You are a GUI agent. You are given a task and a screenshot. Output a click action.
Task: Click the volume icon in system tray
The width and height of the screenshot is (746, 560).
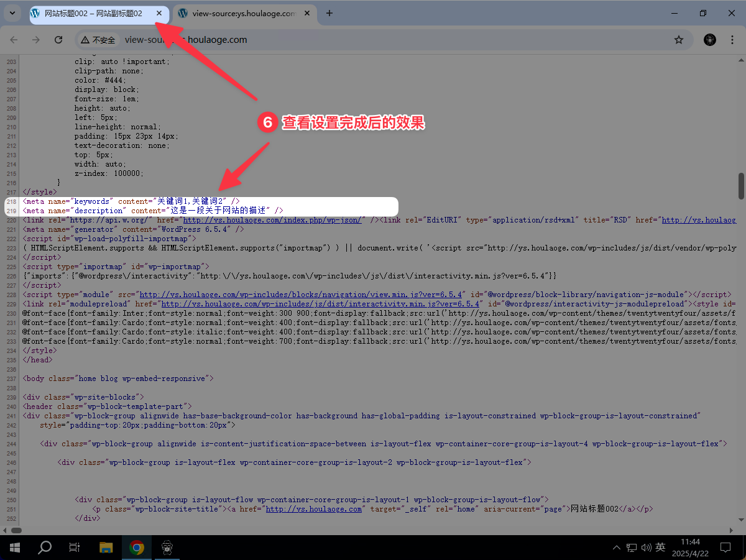[x=646, y=548]
